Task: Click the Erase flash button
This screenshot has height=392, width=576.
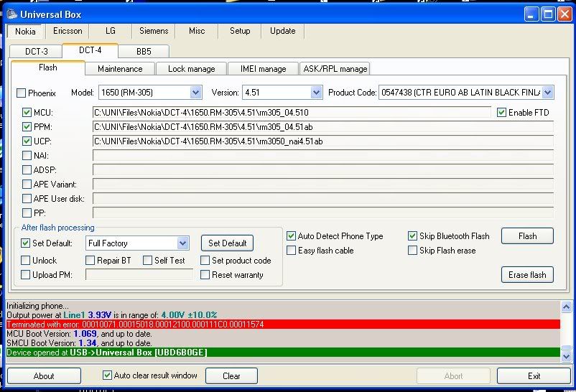Action: [527, 275]
